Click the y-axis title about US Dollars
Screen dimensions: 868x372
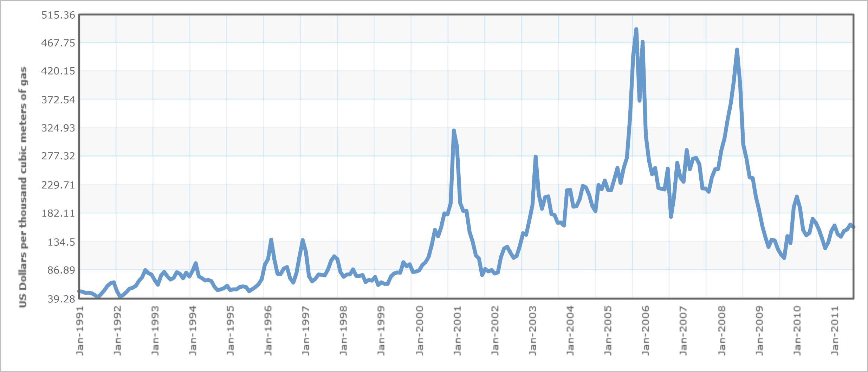click(23, 187)
